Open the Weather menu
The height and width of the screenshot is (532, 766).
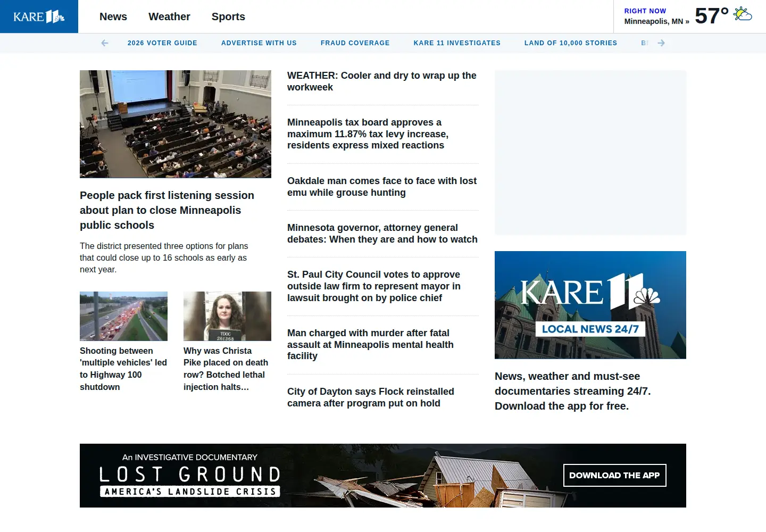tap(169, 16)
